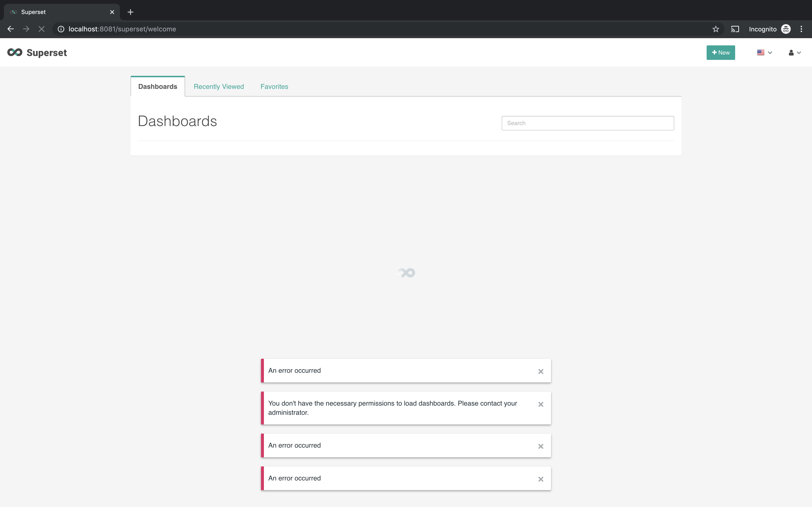
Task: Select the Dashboards tab
Action: point(158,86)
